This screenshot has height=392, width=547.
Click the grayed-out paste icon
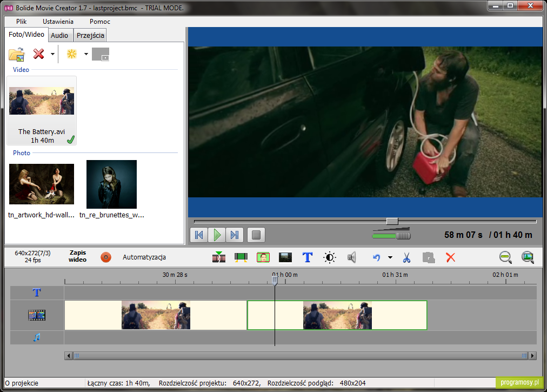[429, 257]
